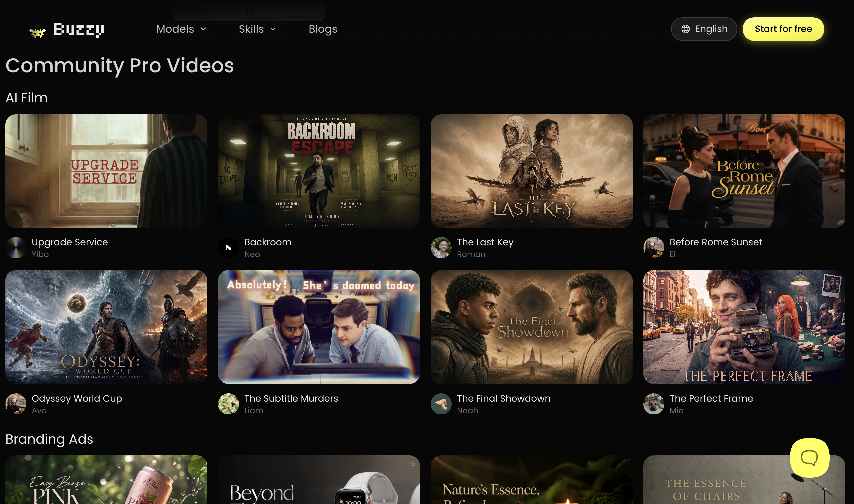The width and height of the screenshot is (854, 504).
Task: Expand the Models dropdown chevron
Action: pos(203,29)
